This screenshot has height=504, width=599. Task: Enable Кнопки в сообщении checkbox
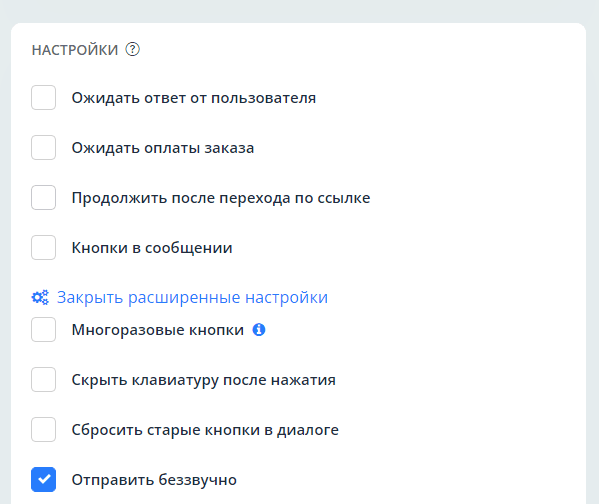[44, 248]
